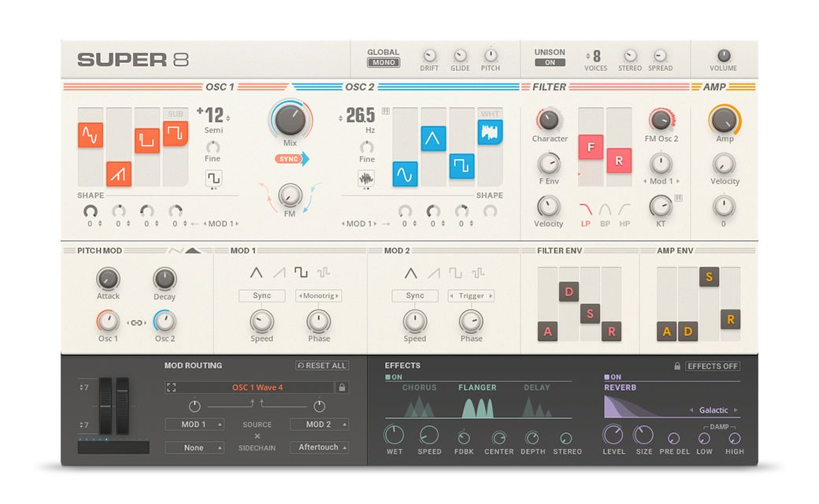The height and width of the screenshot is (504, 819).
Task: Click the WHT noise tile in OSC 2
Action: pyautogui.click(x=490, y=133)
